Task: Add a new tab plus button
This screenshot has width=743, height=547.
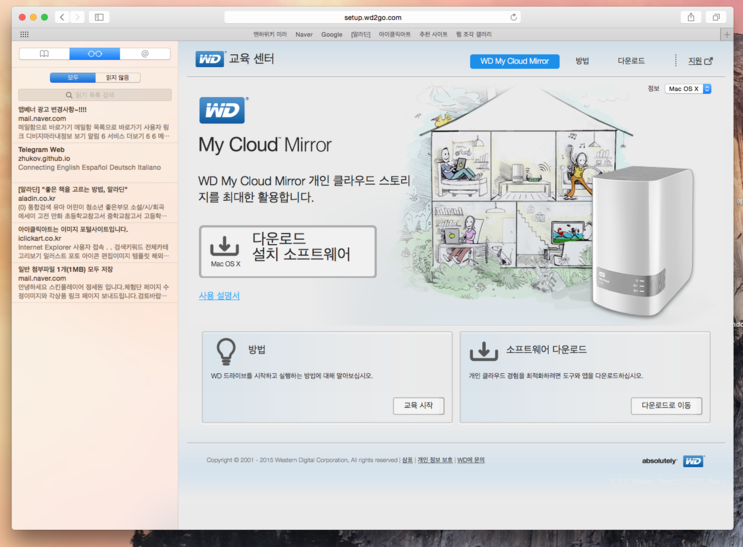Action: (727, 34)
